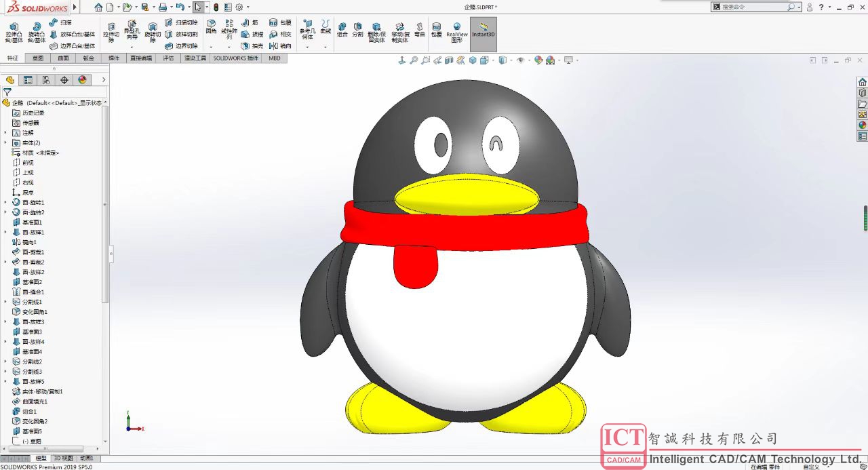
Task: Click the 边界凸台/基体 boundary boss button
Action: (x=73, y=46)
